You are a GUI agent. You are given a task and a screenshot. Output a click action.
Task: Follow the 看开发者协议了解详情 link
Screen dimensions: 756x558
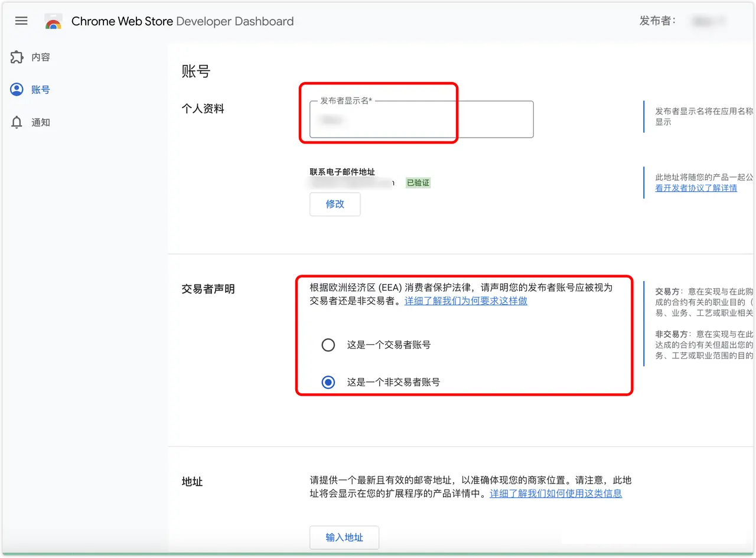click(696, 188)
